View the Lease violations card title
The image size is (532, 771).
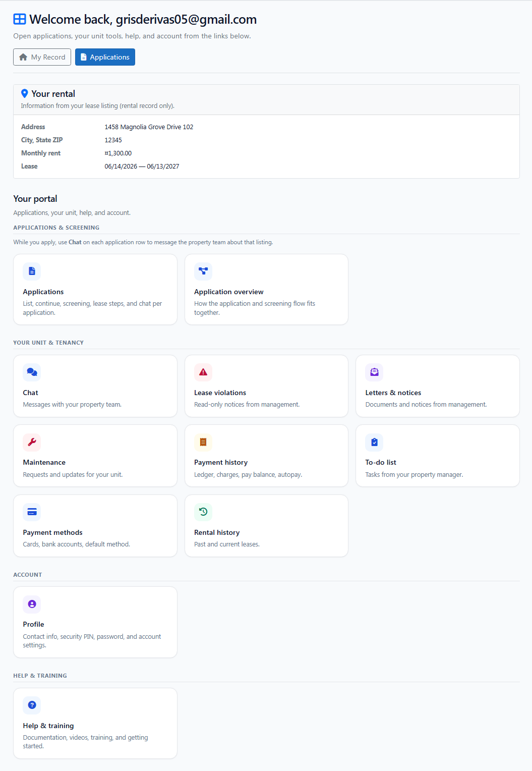[x=220, y=393]
